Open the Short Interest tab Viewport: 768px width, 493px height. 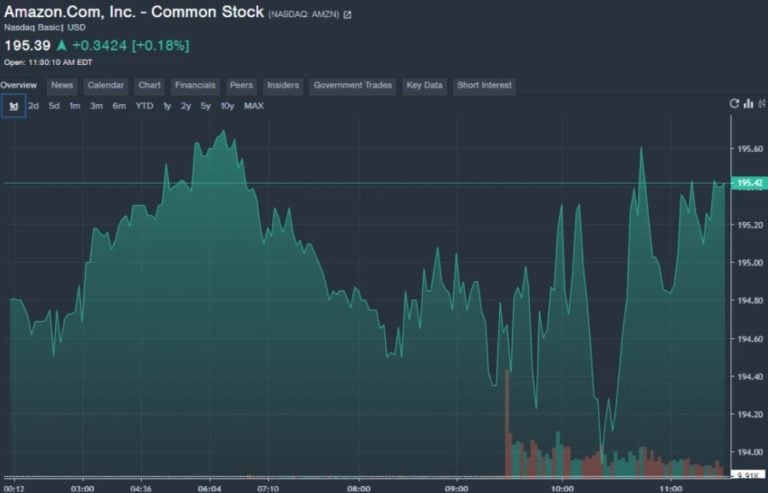click(x=484, y=86)
